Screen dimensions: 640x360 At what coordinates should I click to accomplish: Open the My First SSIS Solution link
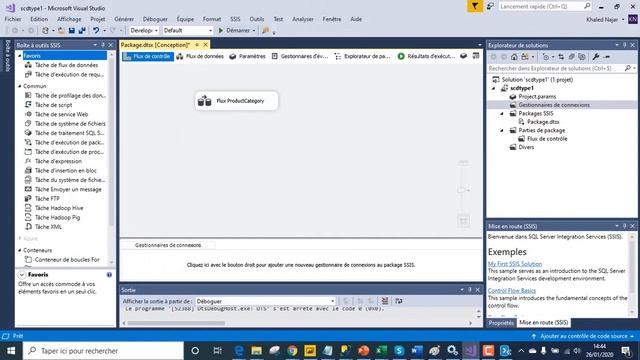tap(515, 264)
